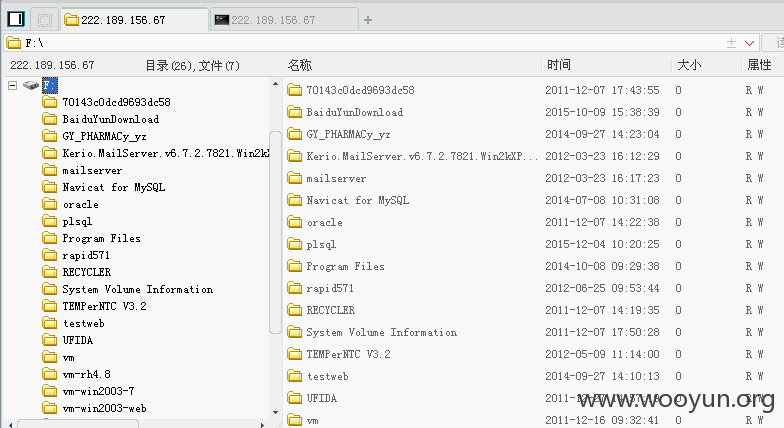Click folder icon of Navicat for MySQL in list
784x428 pixels.
click(294, 200)
